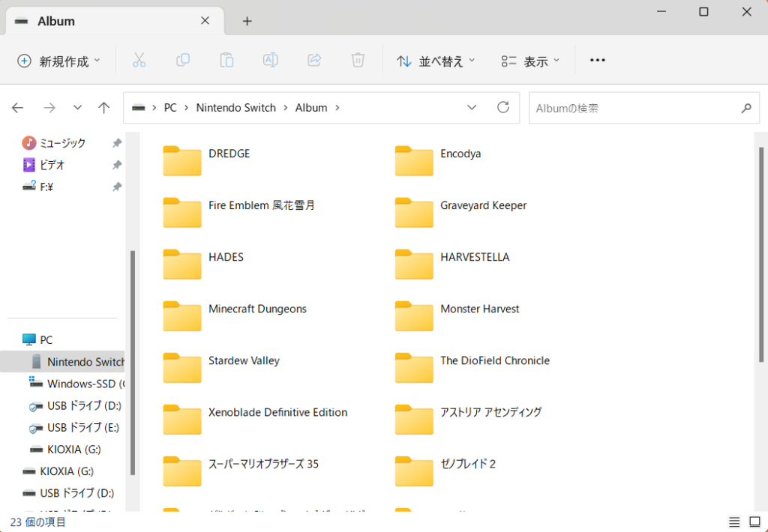Click the Copy icon in toolbar

[183, 61]
